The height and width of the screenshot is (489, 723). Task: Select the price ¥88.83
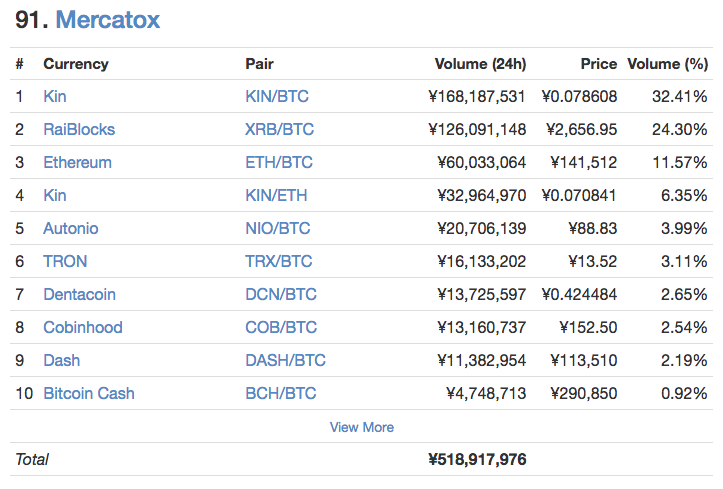click(x=593, y=229)
